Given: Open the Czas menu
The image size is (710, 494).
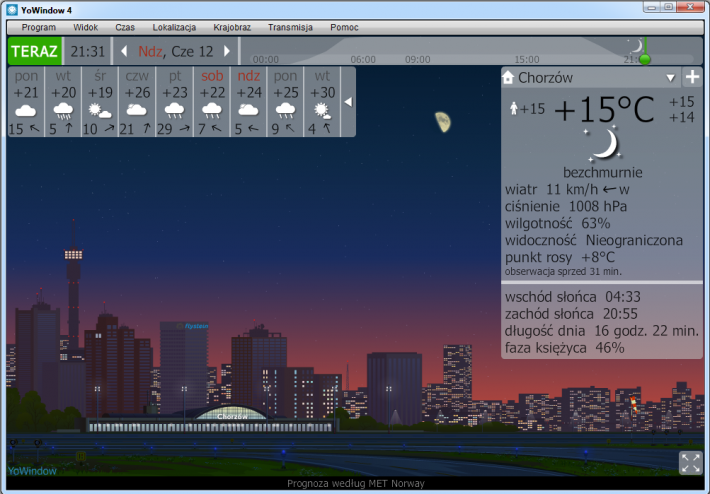Looking at the screenshot, I should pos(125,28).
